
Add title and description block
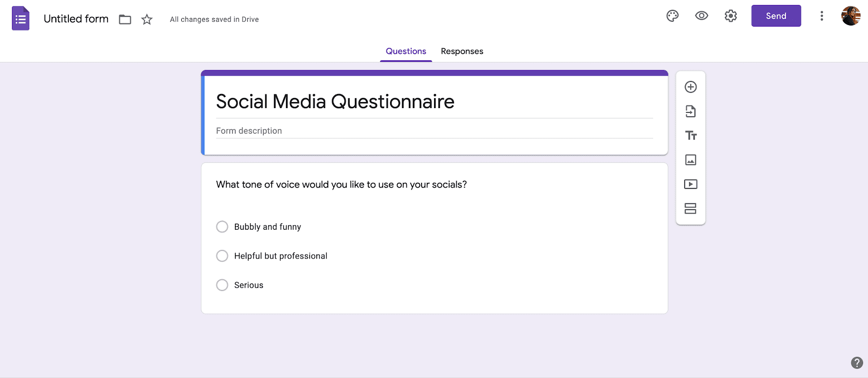pos(691,135)
